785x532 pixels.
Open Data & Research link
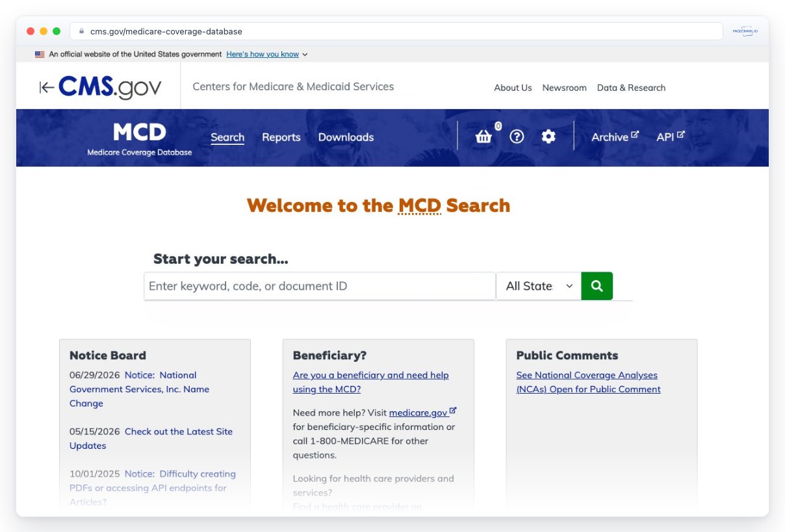(x=631, y=88)
